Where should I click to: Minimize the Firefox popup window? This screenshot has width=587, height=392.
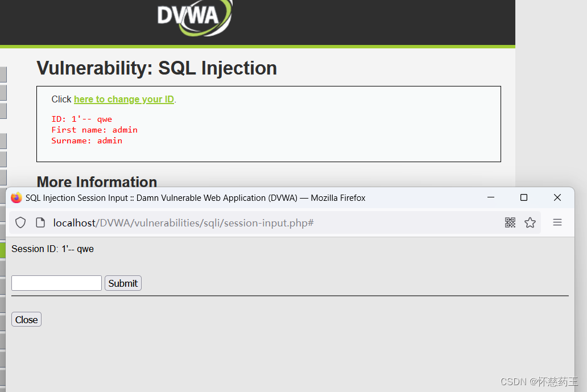(491, 197)
